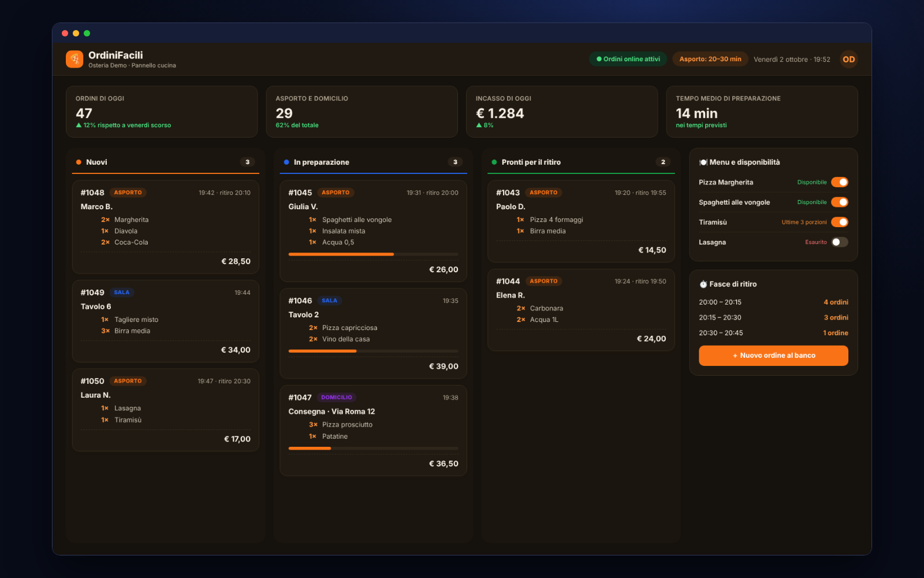Screen dimensions: 924x578
Task: Open order #1043 for Paolo D.
Action: 581,221
